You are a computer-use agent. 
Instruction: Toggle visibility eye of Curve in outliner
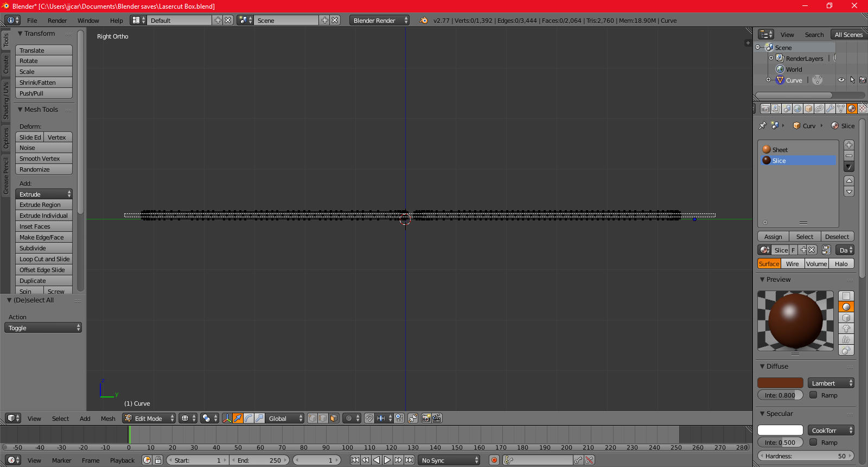[x=841, y=80]
